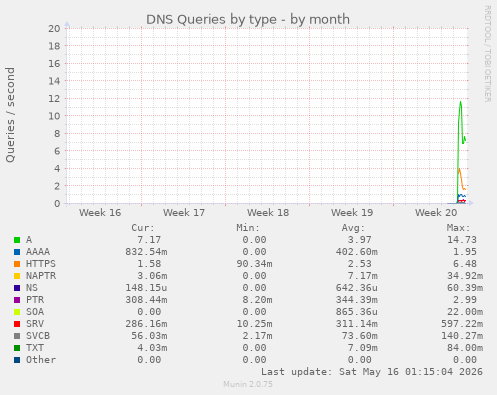Click the 'Week 20' x-axis label
497x395 pixels.
point(436,212)
